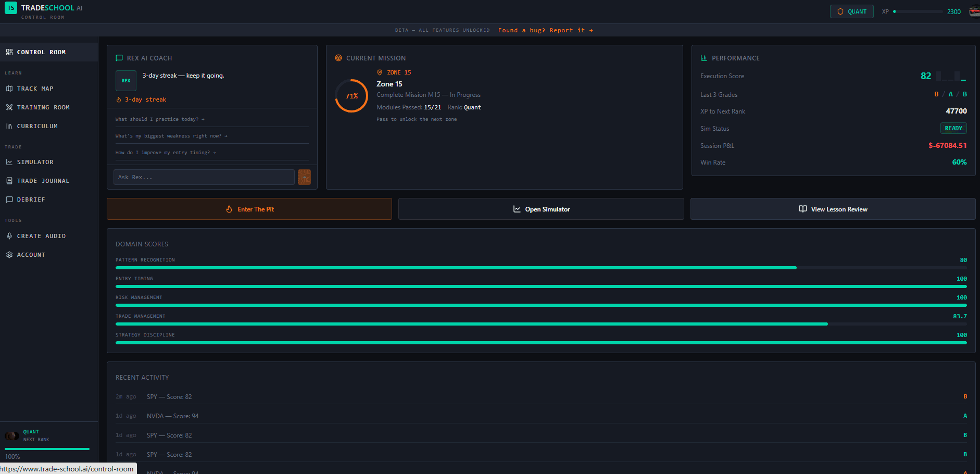Type in the Ask Rex input field
This screenshot has width=980, height=474.
point(204,177)
